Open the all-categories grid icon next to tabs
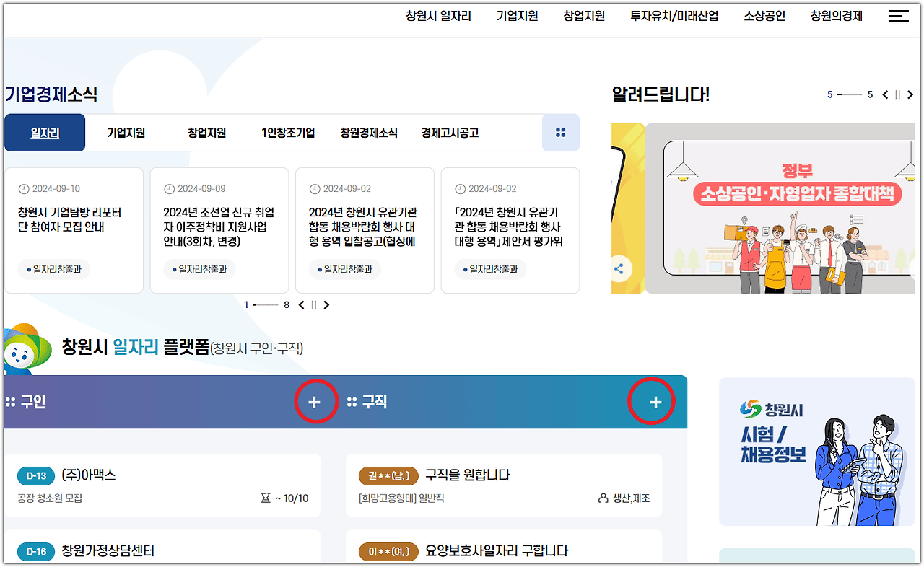This screenshot has height=567, width=924. coord(561,133)
